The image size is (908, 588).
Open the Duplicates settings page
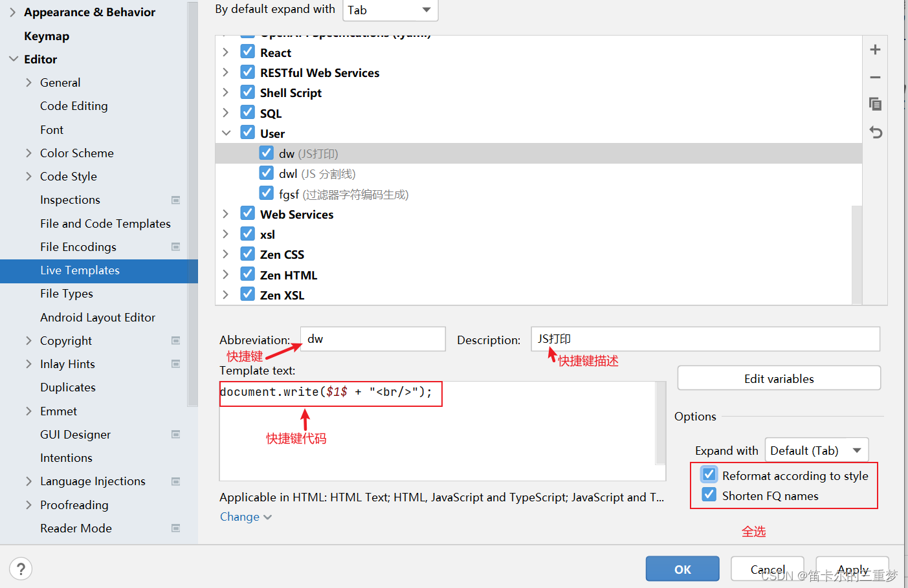(68, 387)
